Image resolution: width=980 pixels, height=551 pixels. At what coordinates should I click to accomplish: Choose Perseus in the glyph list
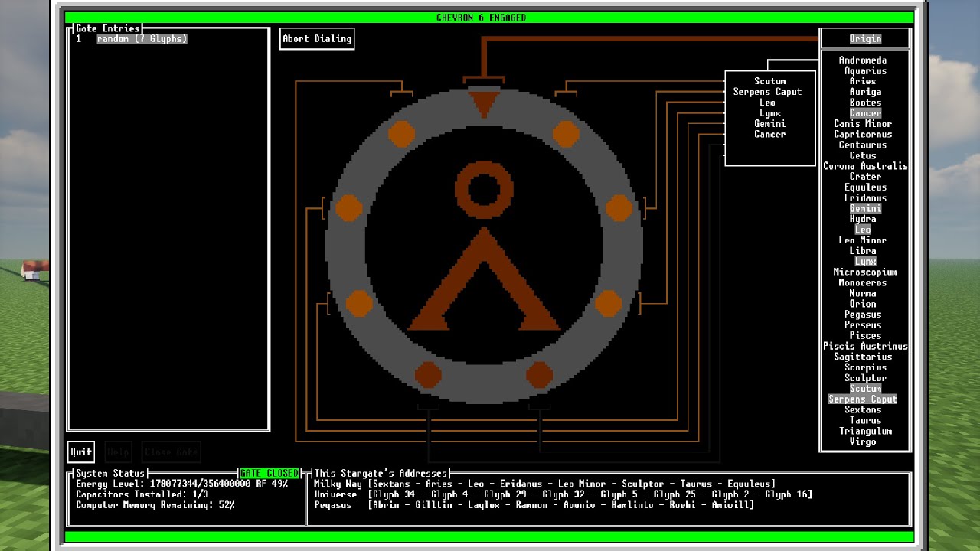[863, 325]
